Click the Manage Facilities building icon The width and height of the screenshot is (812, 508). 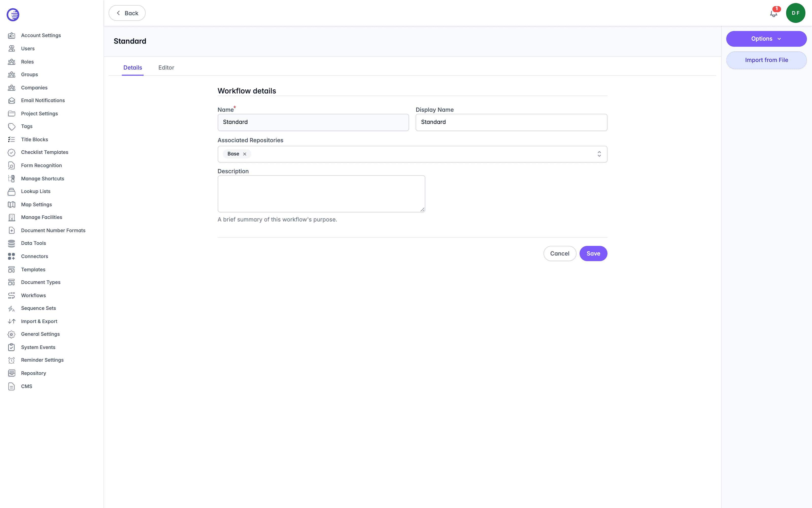(x=11, y=217)
